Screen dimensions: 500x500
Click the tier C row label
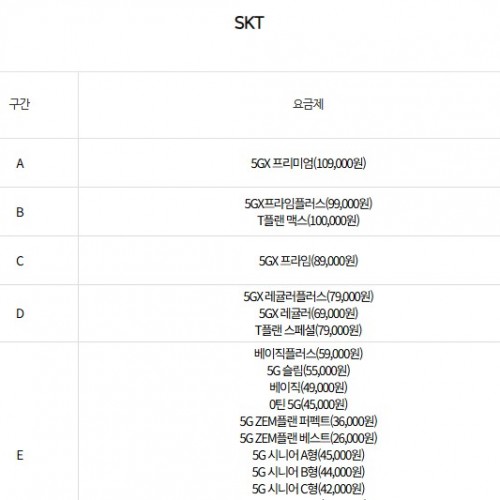pos(20,261)
